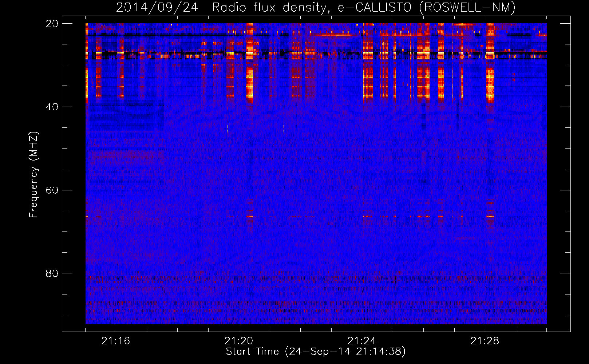Click the 21:16 time tick label
This screenshot has width=589, height=364.
(x=116, y=341)
